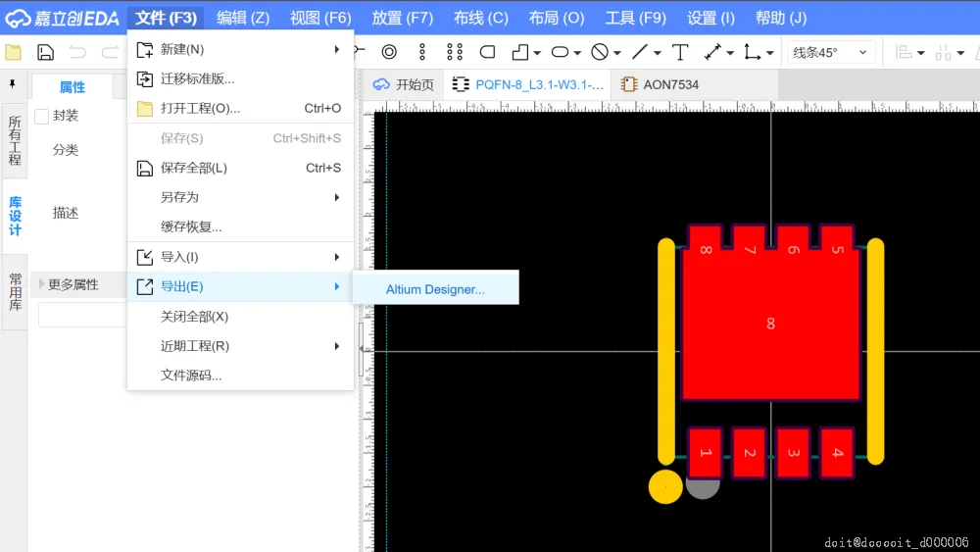Click the redo arrow icon
This screenshot has height=552, width=980.
point(110,53)
